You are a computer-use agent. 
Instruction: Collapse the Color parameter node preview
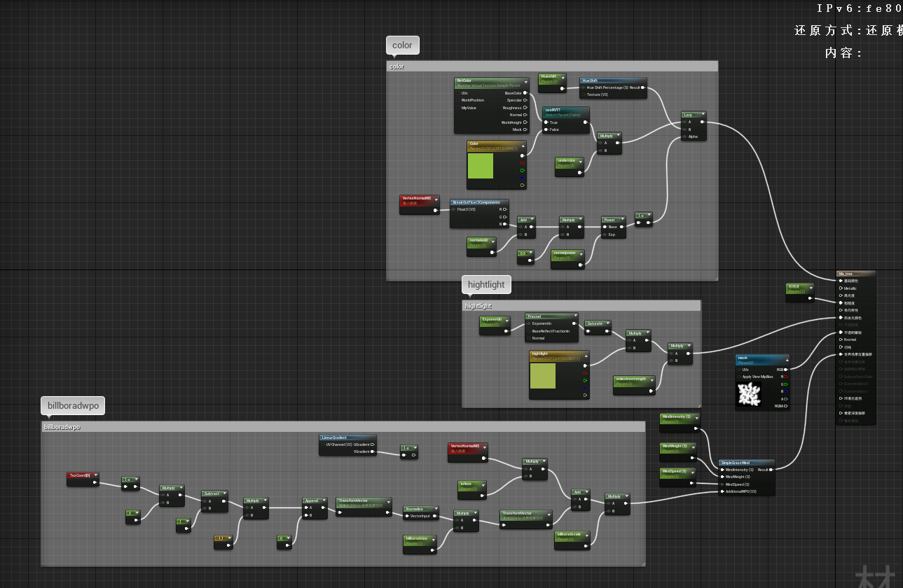click(x=522, y=146)
